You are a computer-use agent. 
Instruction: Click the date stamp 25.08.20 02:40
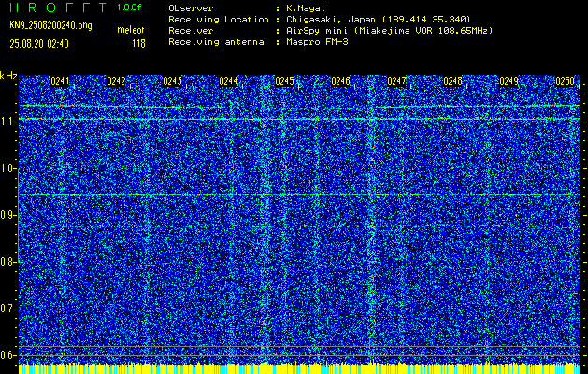pos(39,44)
